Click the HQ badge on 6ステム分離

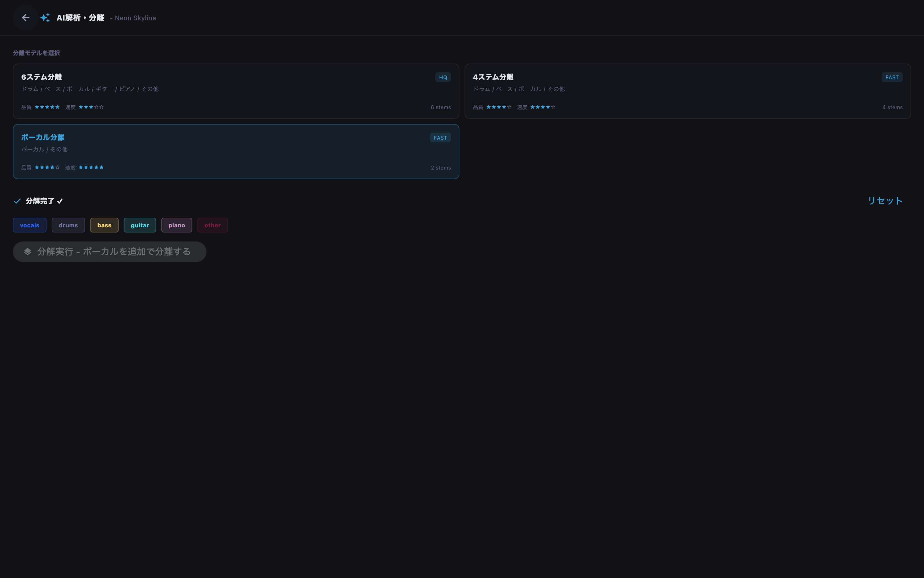point(443,77)
